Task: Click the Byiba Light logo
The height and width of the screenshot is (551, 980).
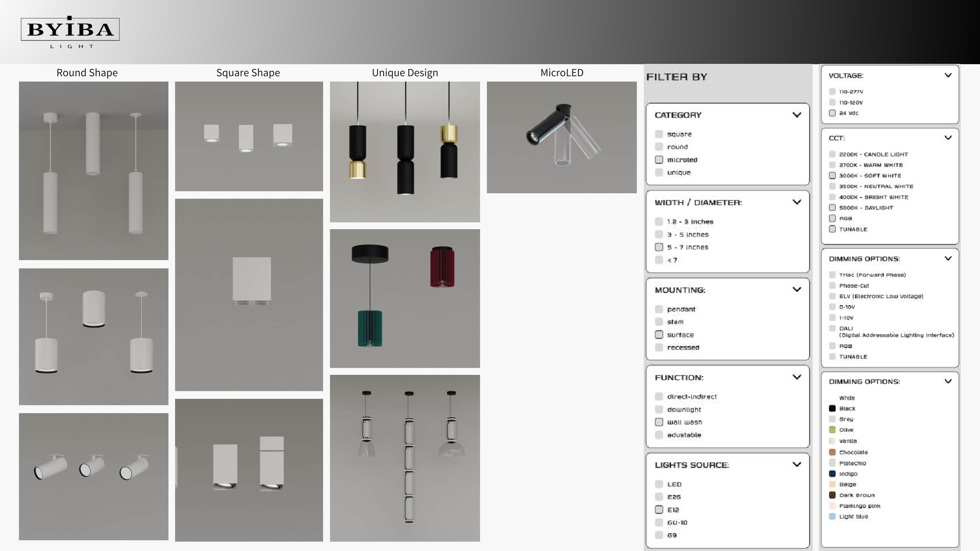Action: coord(70,32)
